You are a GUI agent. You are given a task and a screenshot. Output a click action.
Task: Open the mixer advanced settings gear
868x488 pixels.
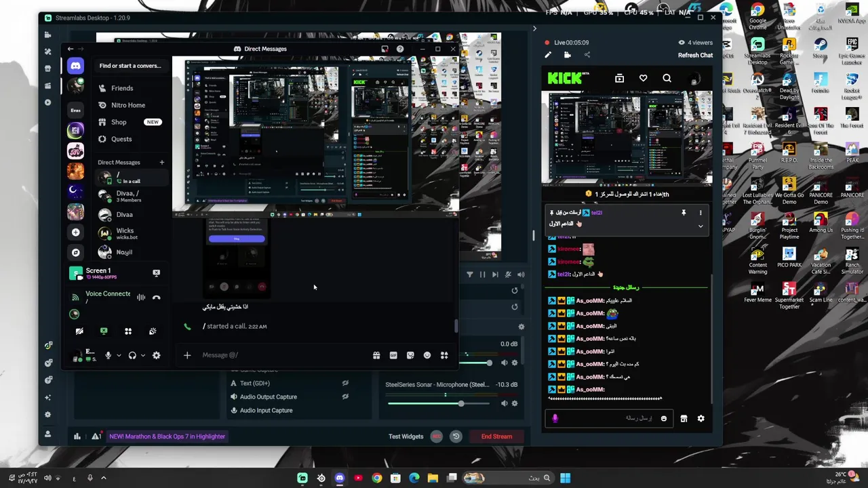click(521, 327)
